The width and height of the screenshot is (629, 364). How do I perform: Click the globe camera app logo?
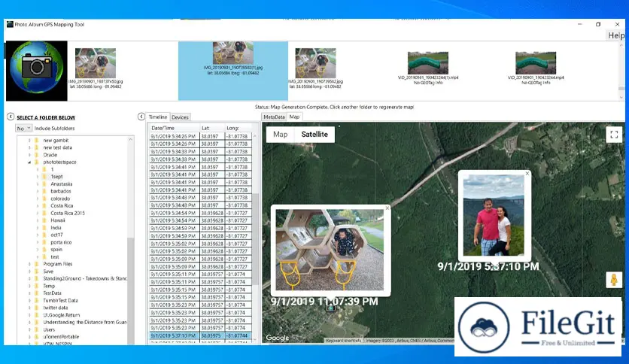pos(37,71)
